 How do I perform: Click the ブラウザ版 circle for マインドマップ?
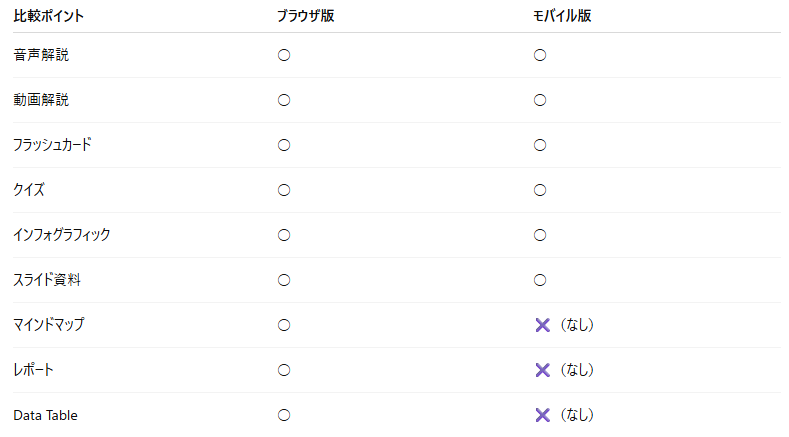pos(284,325)
